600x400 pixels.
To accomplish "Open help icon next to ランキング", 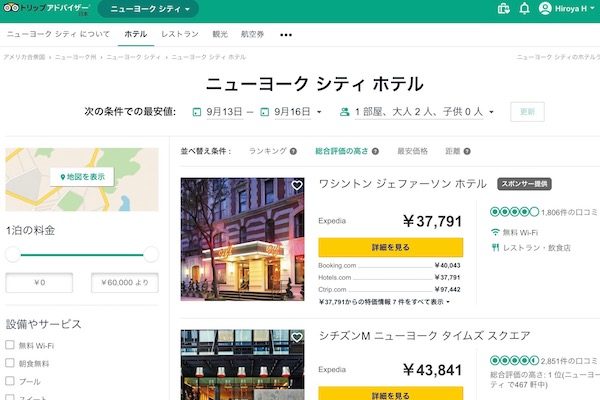I will tap(293, 151).
